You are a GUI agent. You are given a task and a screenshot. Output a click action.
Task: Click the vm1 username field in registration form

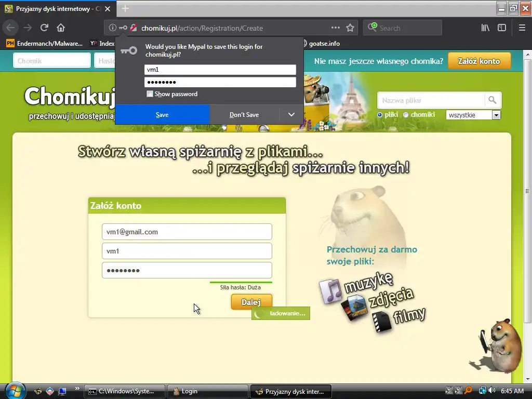click(x=187, y=251)
